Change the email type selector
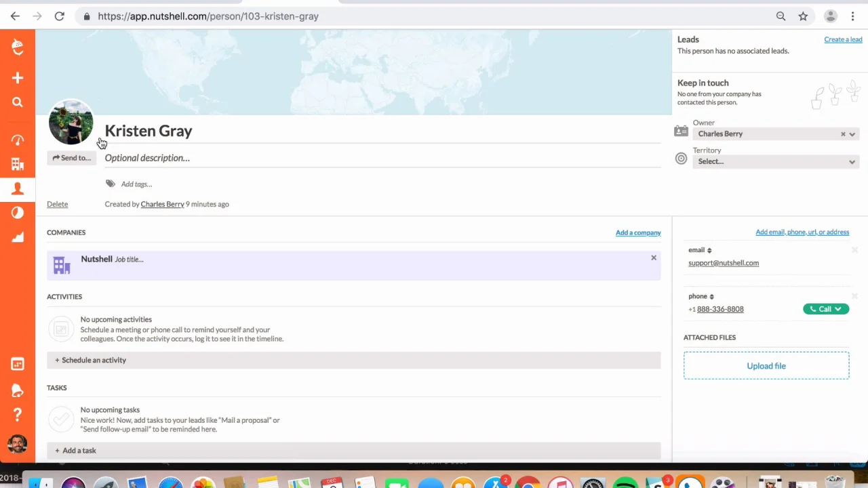Image resolution: width=868 pixels, height=488 pixels. coord(709,250)
